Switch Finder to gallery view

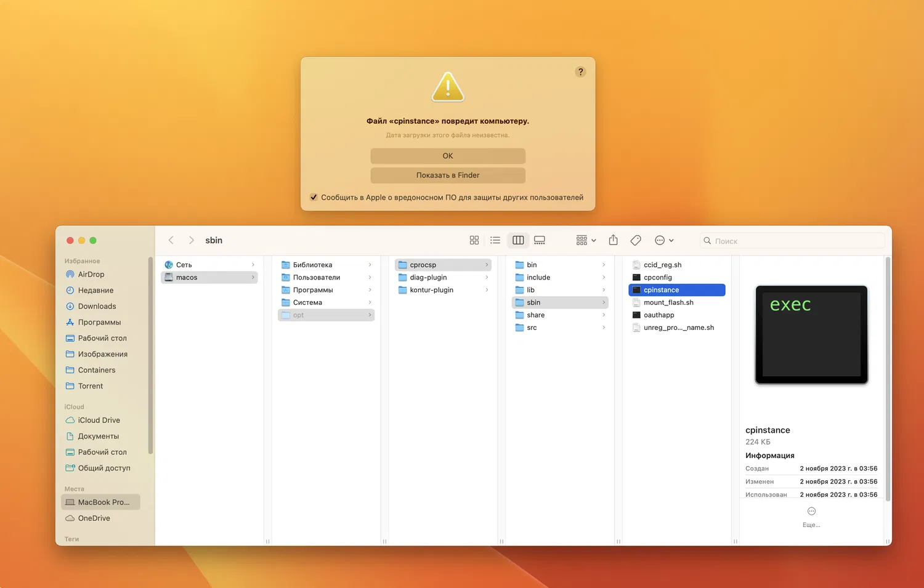point(540,240)
